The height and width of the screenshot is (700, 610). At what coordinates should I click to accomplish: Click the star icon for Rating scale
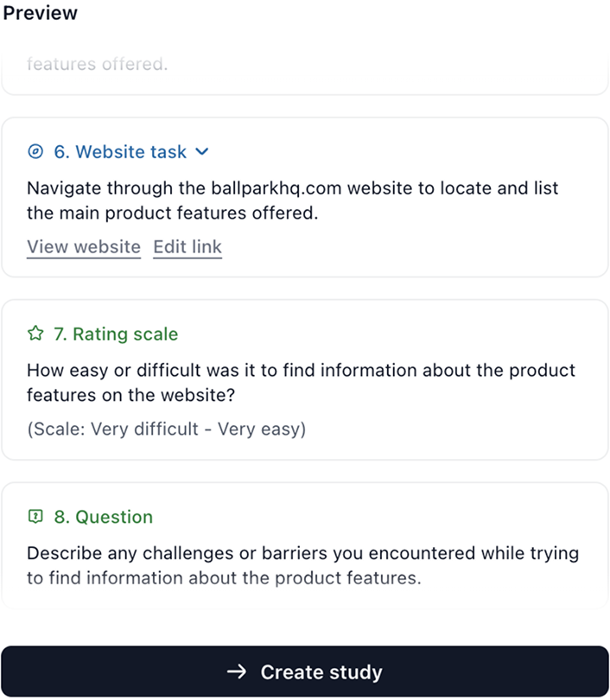(35, 334)
